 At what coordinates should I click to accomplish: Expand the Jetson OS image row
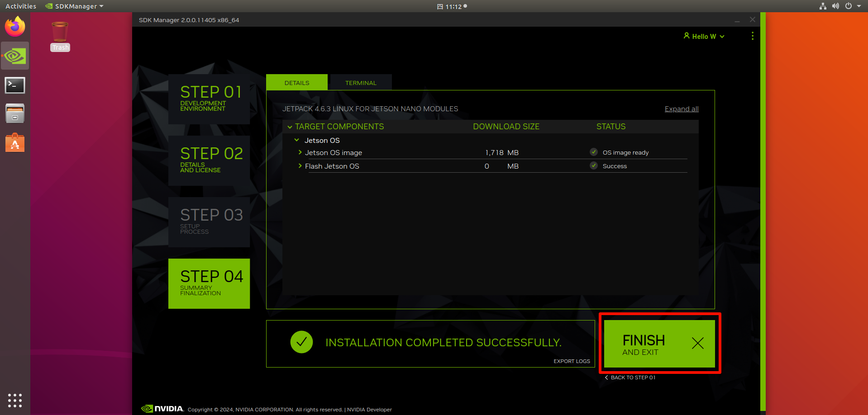pyautogui.click(x=300, y=153)
